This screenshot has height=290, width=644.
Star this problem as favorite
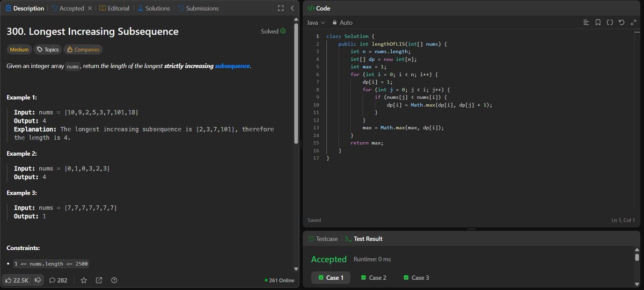84,280
